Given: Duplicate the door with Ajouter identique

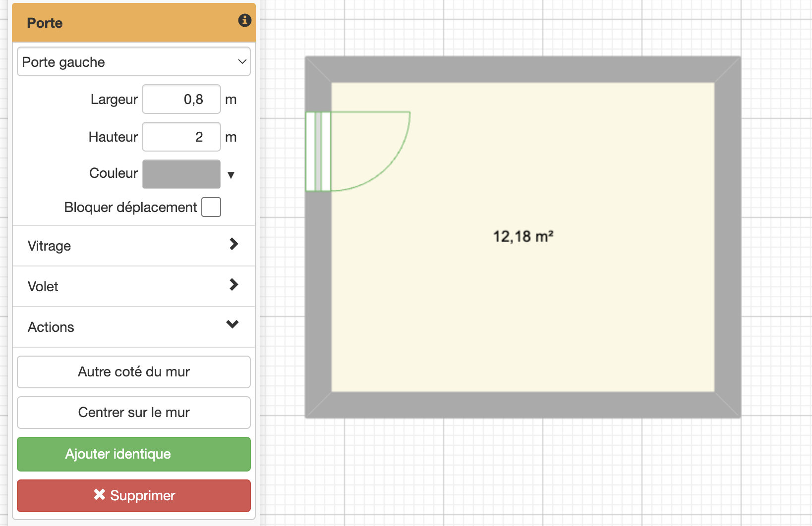Looking at the screenshot, I should point(134,454).
